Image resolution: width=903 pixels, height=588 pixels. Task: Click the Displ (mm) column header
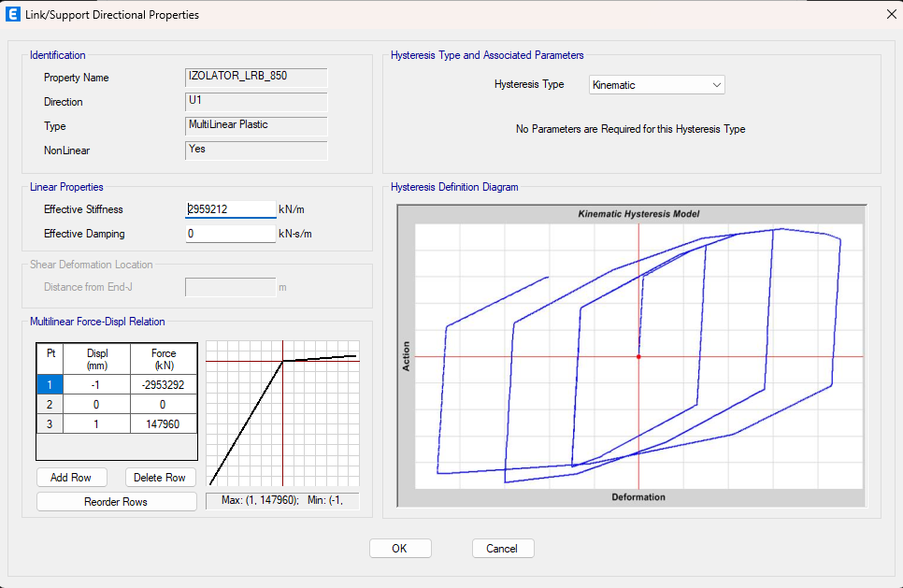click(x=97, y=359)
